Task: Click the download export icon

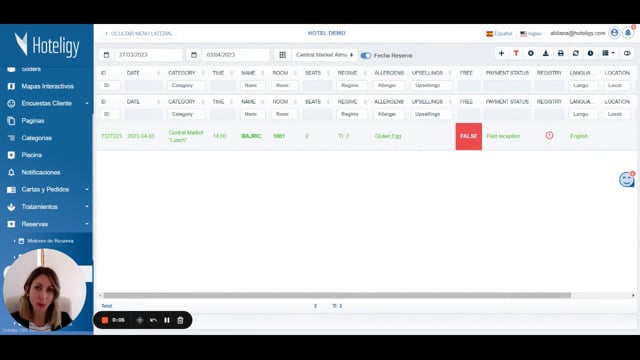Action: [x=546, y=53]
